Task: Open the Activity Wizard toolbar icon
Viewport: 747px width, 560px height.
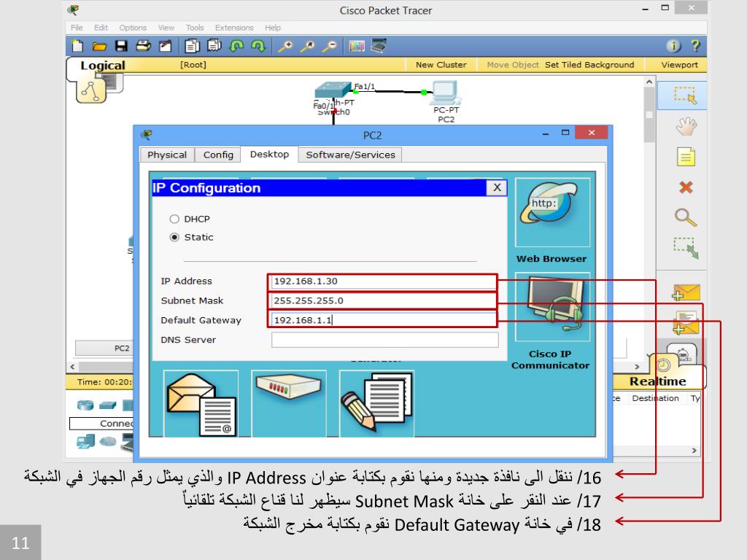Action: click(x=166, y=46)
